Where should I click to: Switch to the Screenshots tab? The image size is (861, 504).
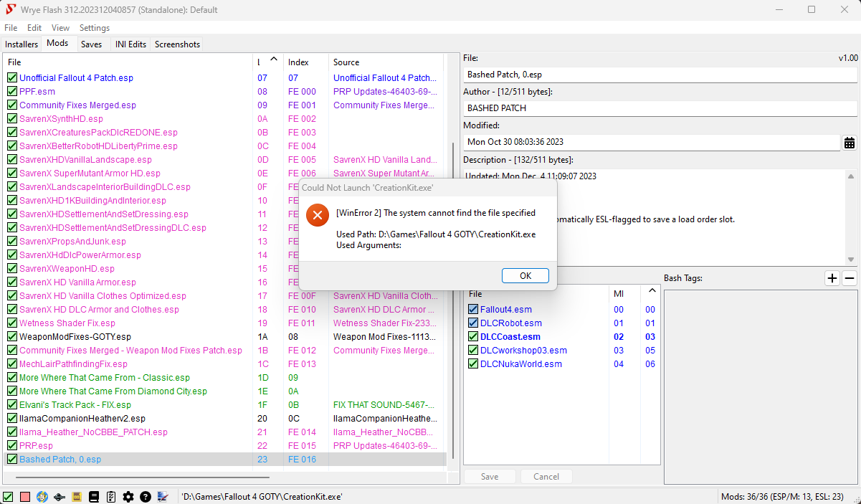pyautogui.click(x=178, y=44)
